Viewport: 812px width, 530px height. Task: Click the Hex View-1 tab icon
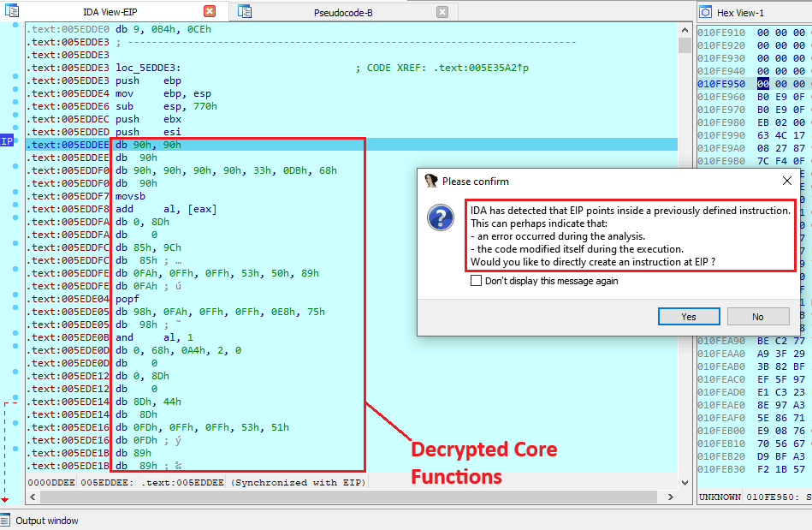tap(705, 13)
